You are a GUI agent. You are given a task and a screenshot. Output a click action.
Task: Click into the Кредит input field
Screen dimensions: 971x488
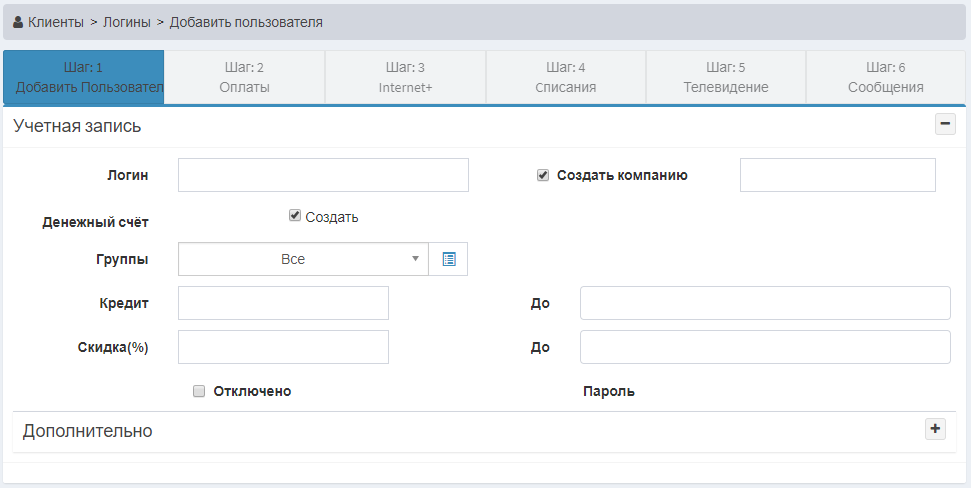click(x=283, y=303)
